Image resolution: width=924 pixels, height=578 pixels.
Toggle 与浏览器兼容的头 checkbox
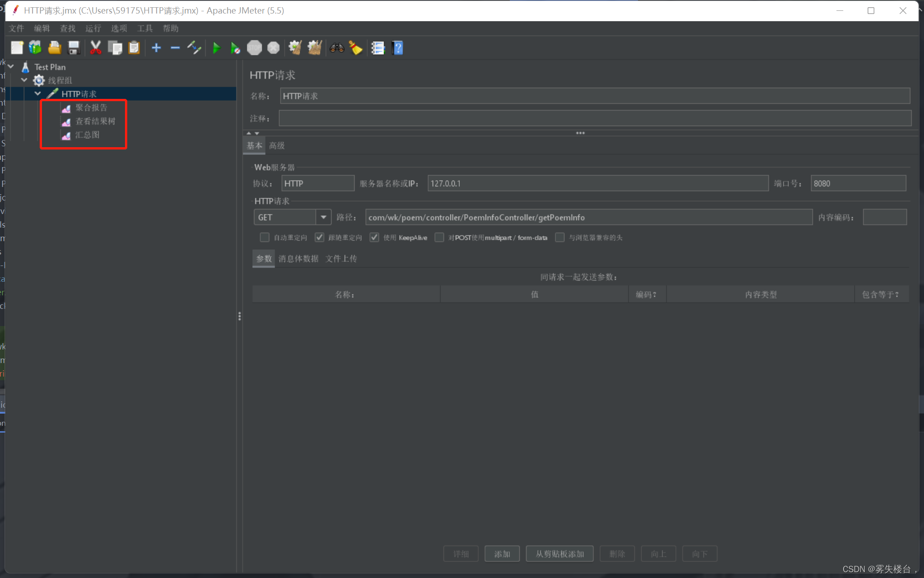(x=560, y=238)
